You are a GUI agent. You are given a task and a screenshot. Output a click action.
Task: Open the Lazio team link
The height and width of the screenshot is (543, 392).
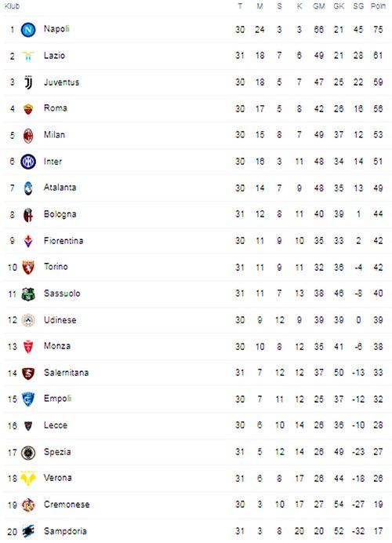click(54, 56)
